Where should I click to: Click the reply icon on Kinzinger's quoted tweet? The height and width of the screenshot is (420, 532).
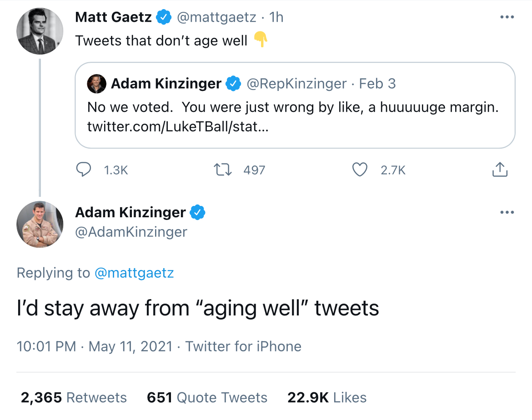click(x=84, y=170)
